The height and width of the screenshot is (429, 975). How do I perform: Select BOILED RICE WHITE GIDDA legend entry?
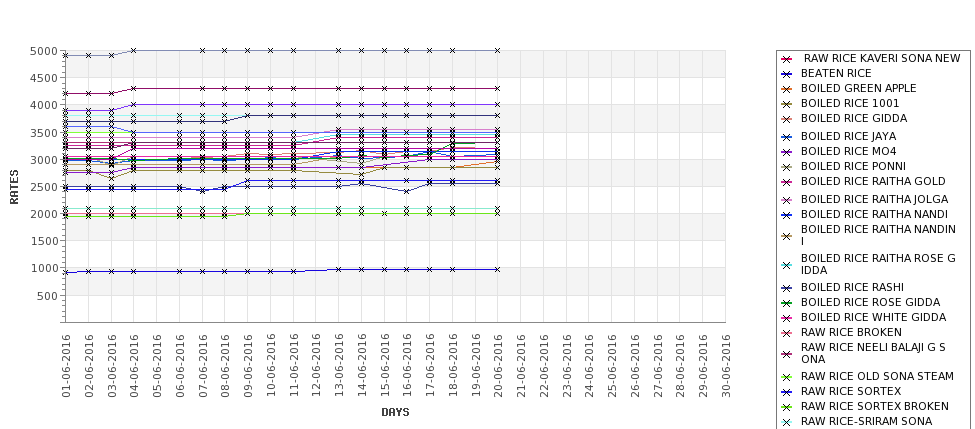coord(873,317)
